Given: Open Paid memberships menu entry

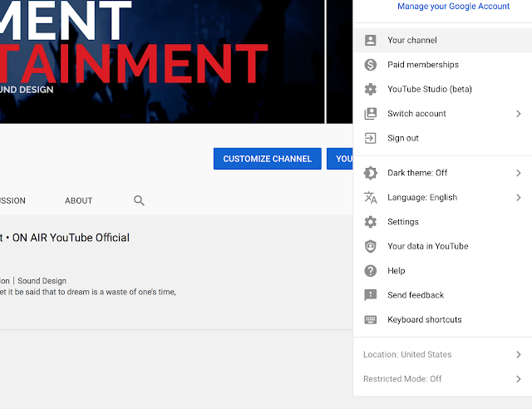Looking at the screenshot, I should (442, 65).
